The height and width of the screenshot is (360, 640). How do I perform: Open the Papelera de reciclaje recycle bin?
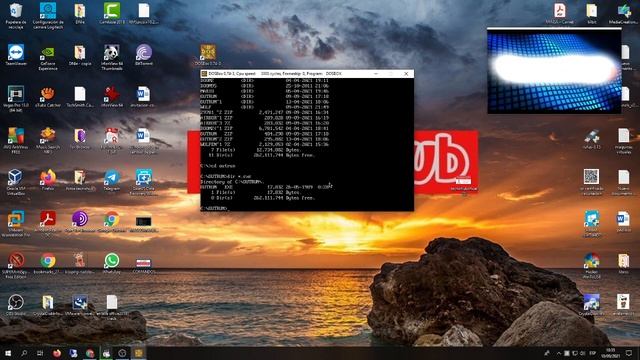coord(16,11)
